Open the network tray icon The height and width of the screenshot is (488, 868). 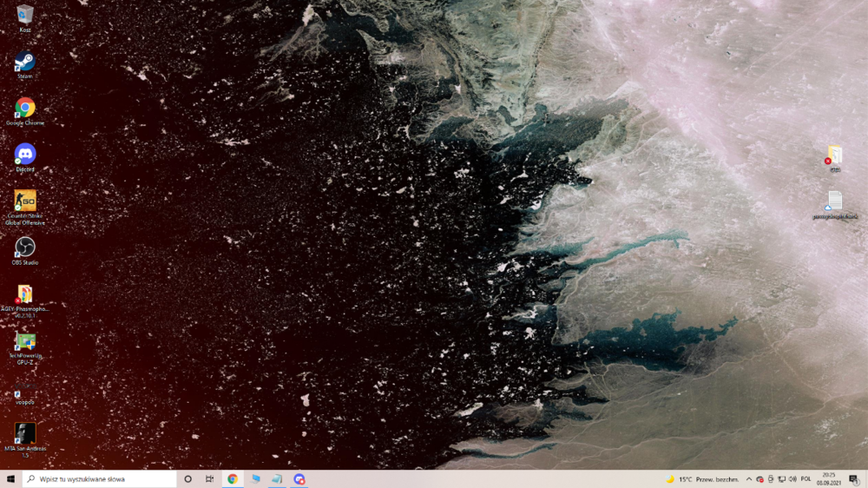click(782, 479)
